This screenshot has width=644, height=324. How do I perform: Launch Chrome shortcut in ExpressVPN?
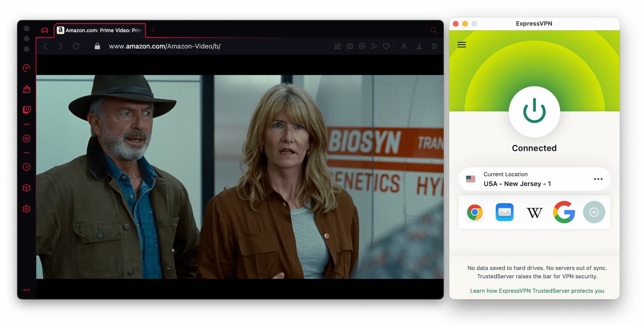(x=475, y=212)
